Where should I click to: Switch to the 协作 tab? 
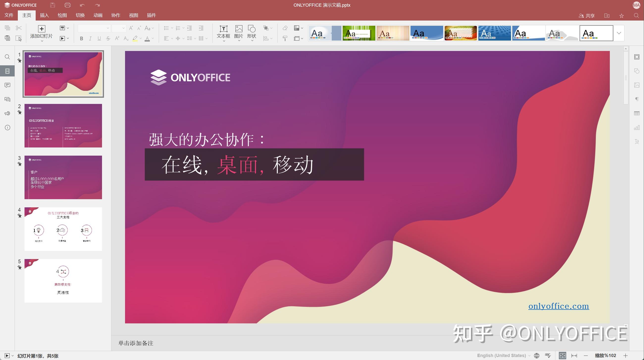[x=116, y=15]
